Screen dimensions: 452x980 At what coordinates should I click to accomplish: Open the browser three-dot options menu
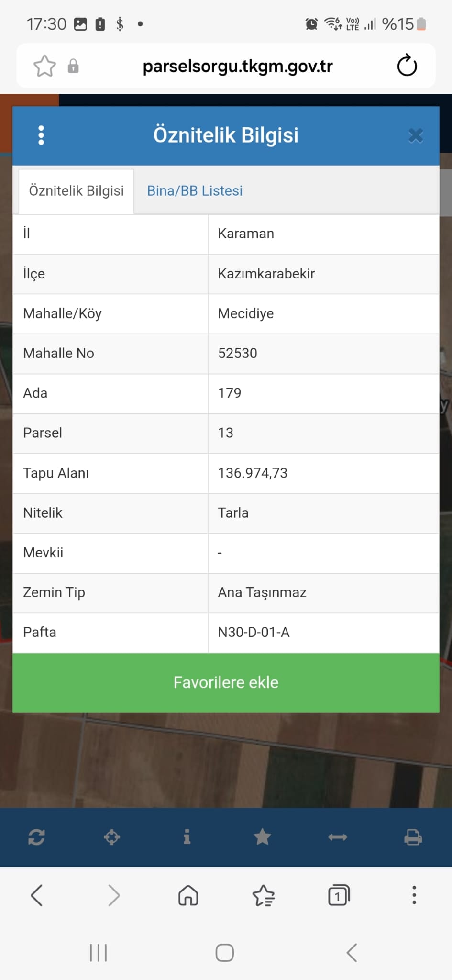(414, 895)
